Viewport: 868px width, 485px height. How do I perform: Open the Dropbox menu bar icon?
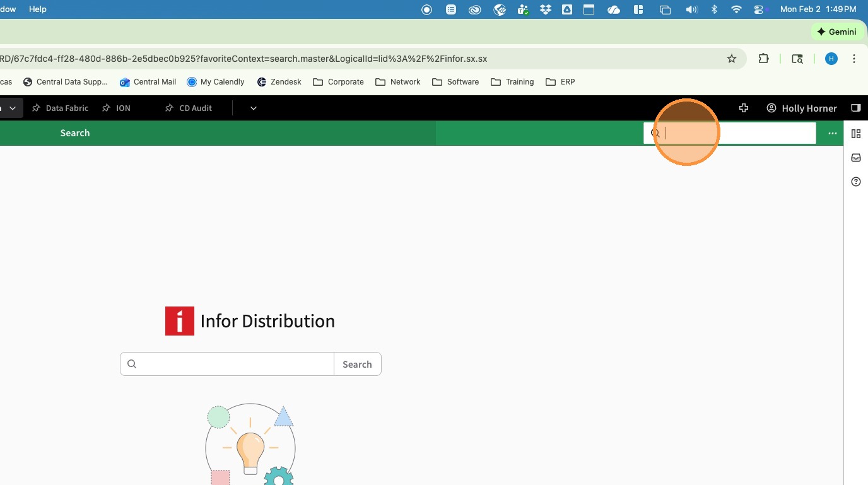coord(546,9)
